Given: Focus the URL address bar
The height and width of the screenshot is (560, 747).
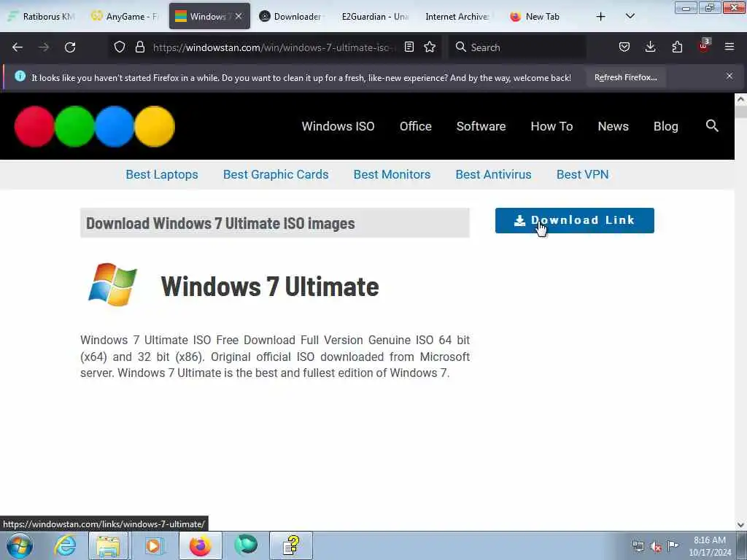Looking at the screenshot, I should pyautogui.click(x=274, y=47).
